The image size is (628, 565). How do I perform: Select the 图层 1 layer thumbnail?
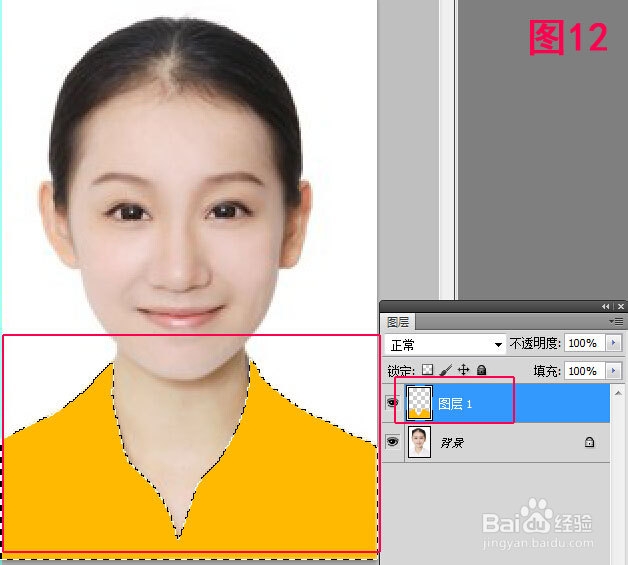point(419,402)
